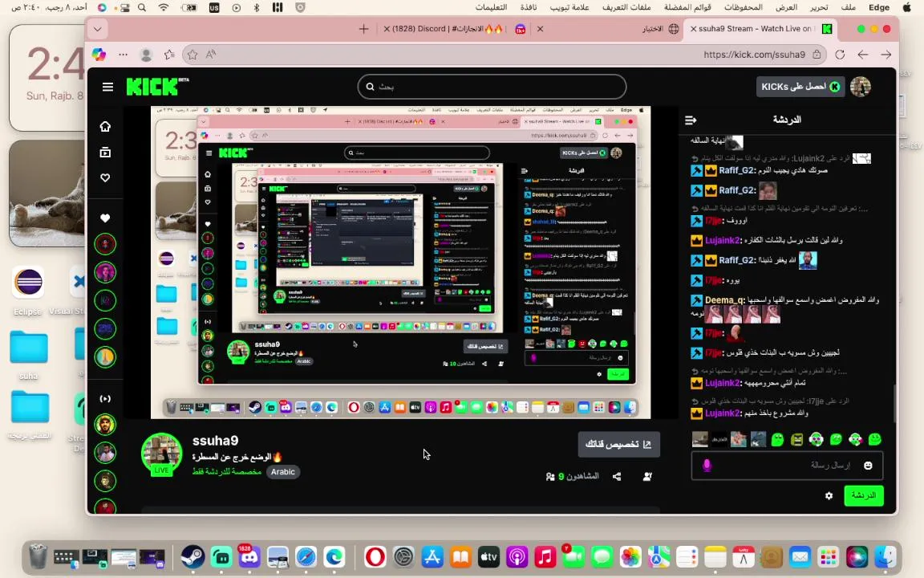Click Deema_q username in chat

(x=725, y=299)
